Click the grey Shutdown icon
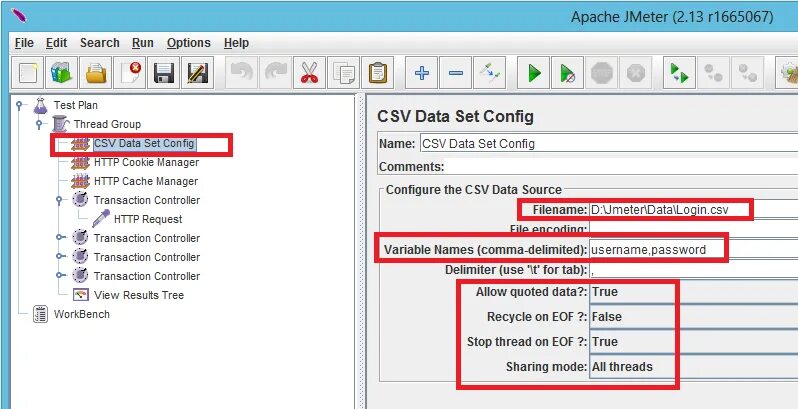The height and width of the screenshot is (409, 798). (x=636, y=73)
